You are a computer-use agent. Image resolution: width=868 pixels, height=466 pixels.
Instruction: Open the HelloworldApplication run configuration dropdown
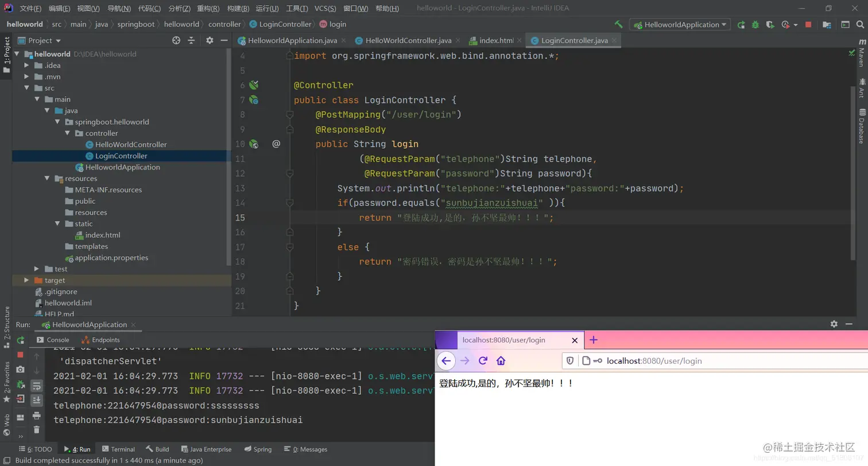tap(680, 25)
